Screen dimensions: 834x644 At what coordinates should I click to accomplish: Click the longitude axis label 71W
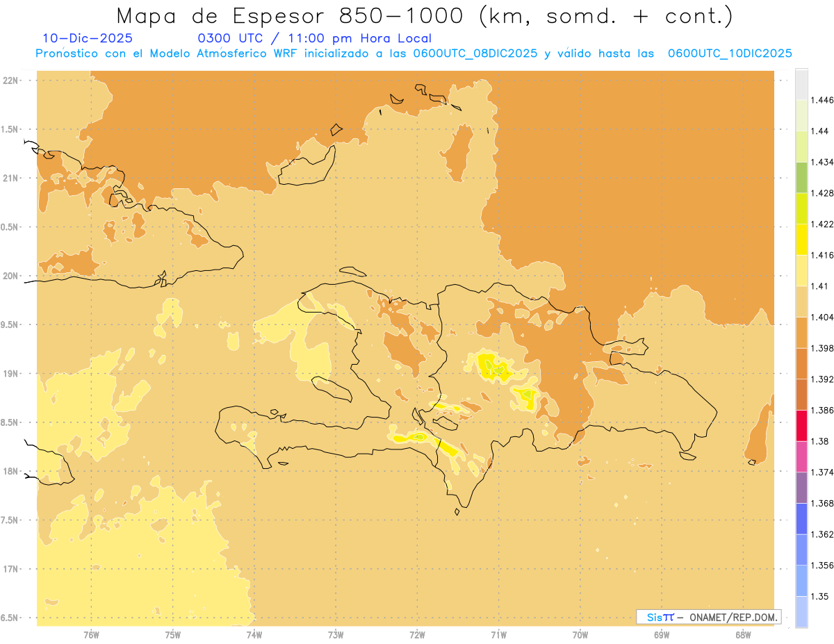(499, 634)
